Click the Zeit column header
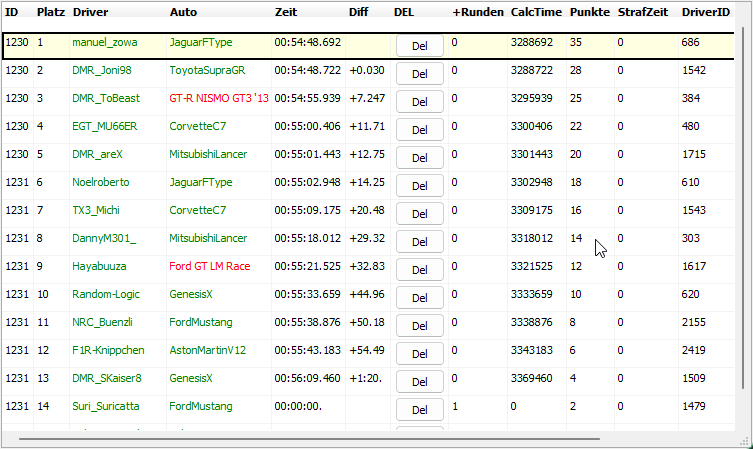The height and width of the screenshot is (449, 753). tap(286, 12)
